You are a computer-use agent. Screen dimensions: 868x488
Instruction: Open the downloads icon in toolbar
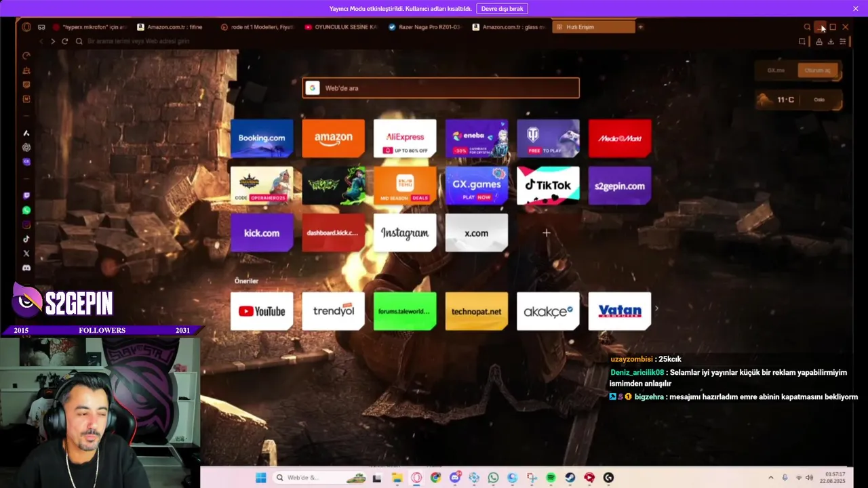[x=831, y=41]
